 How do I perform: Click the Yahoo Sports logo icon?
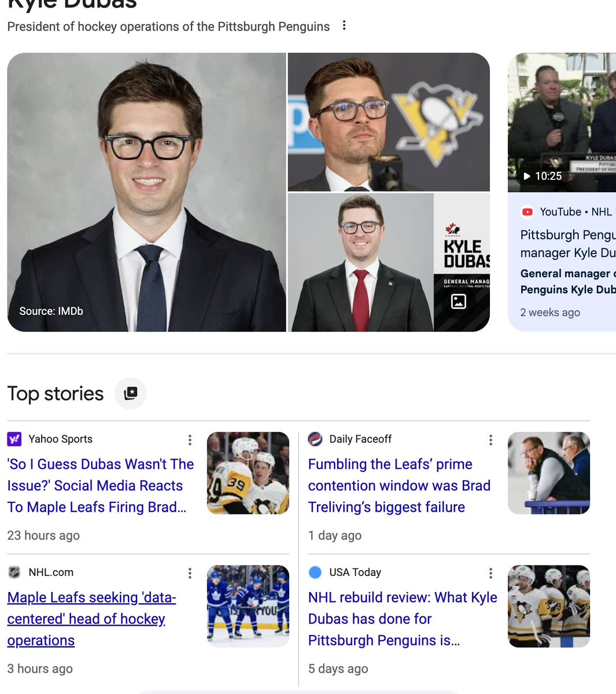point(14,439)
